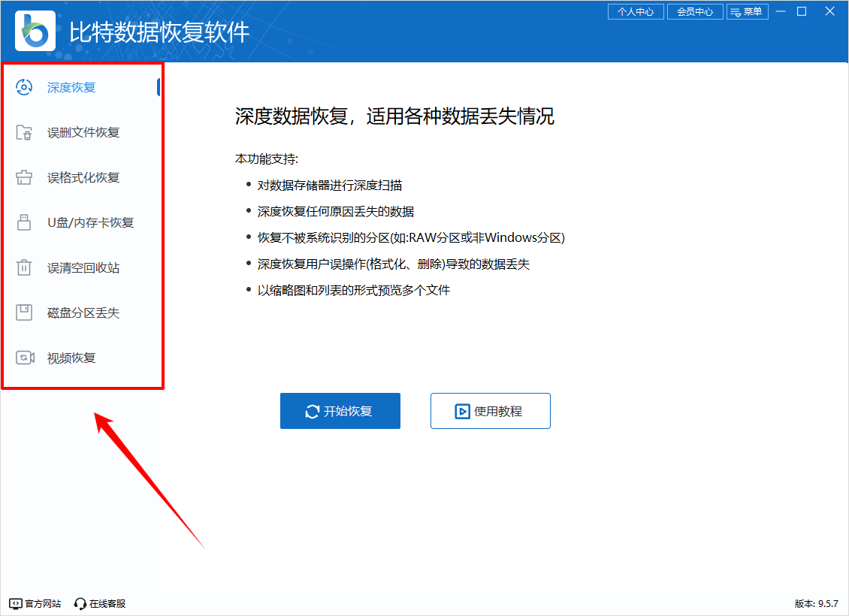
Task: Select 误清空回收站 recovery mode
Action: 83,267
